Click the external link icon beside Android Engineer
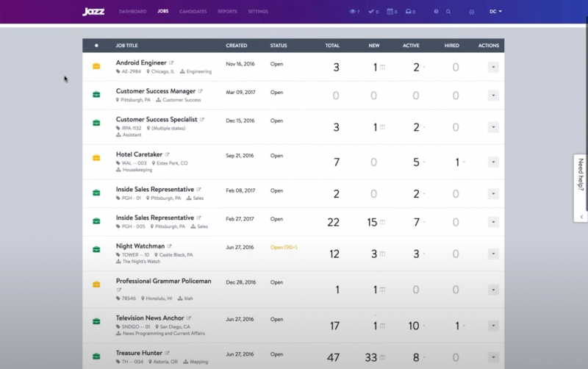Image resolution: width=588 pixels, height=369 pixels. click(x=172, y=63)
